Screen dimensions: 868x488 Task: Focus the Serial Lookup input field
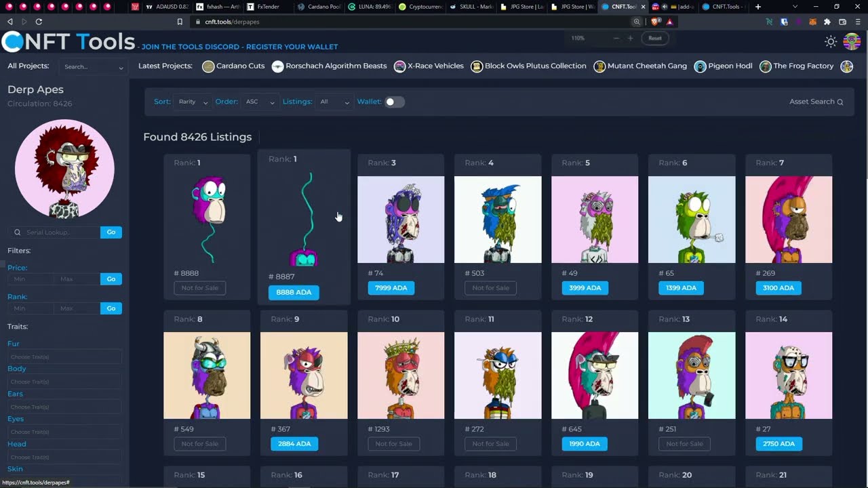pyautogui.click(x=61, y=232)
